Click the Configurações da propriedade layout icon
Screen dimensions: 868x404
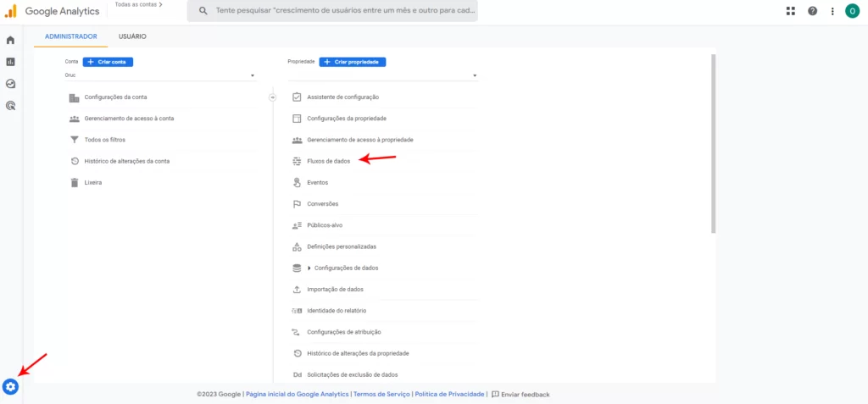tap(297, 119)
